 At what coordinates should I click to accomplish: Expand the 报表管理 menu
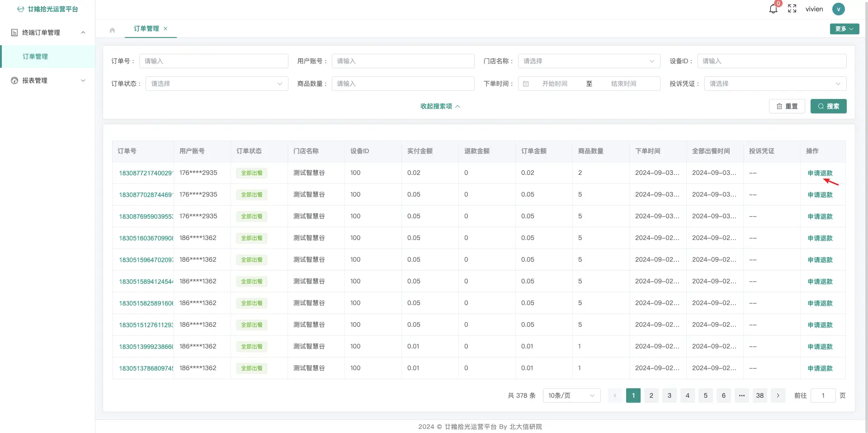47,80
